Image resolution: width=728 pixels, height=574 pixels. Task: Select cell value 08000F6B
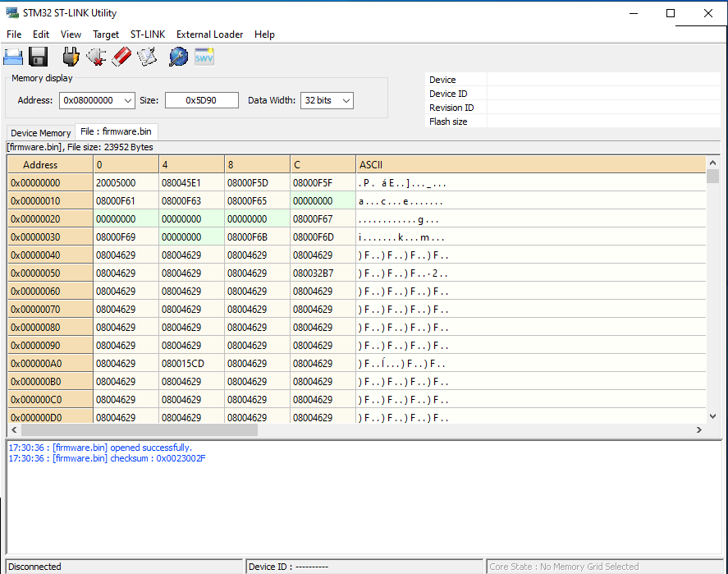point(257,237)
